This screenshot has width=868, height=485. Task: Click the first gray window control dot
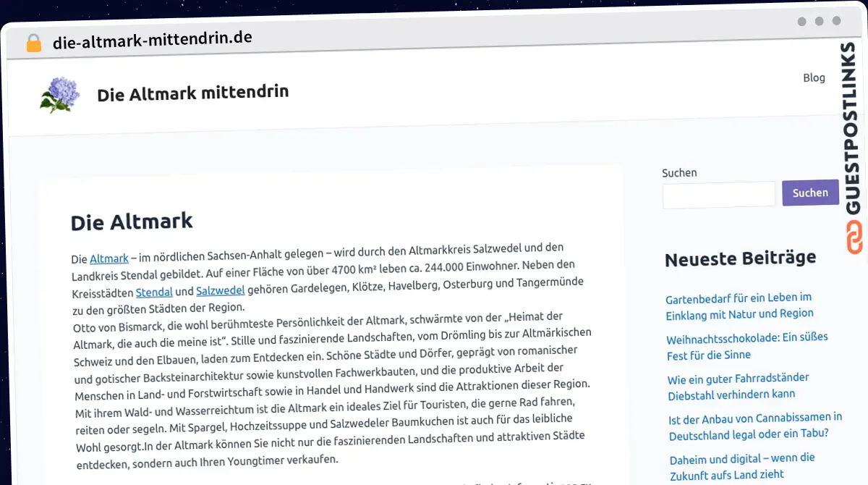coord(802,22)
